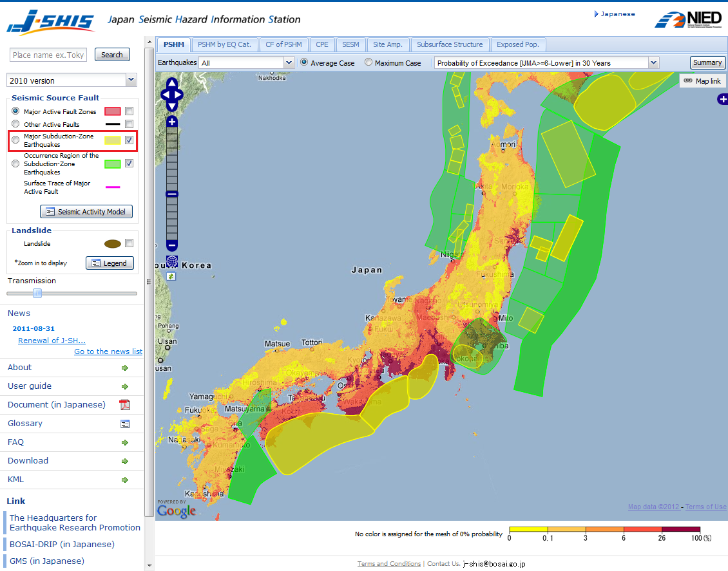Image resolution: width=728 pixels, height=571 pixels.
Task: Uncheck the Major Subduction-Zone Earthquakes checkbox
Action: [128, 139]
